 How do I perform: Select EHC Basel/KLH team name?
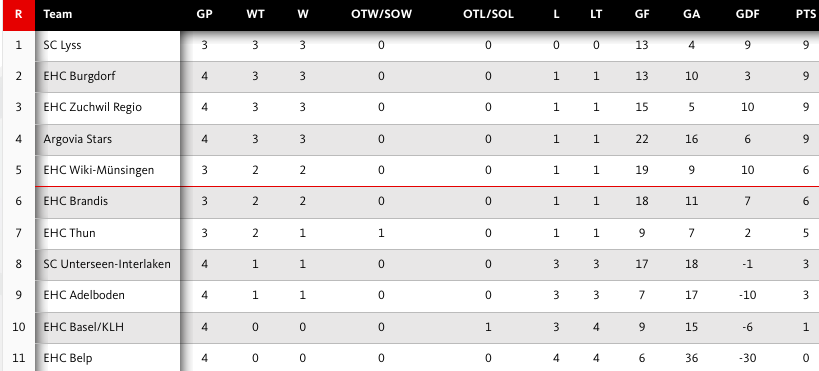point(84,327)
